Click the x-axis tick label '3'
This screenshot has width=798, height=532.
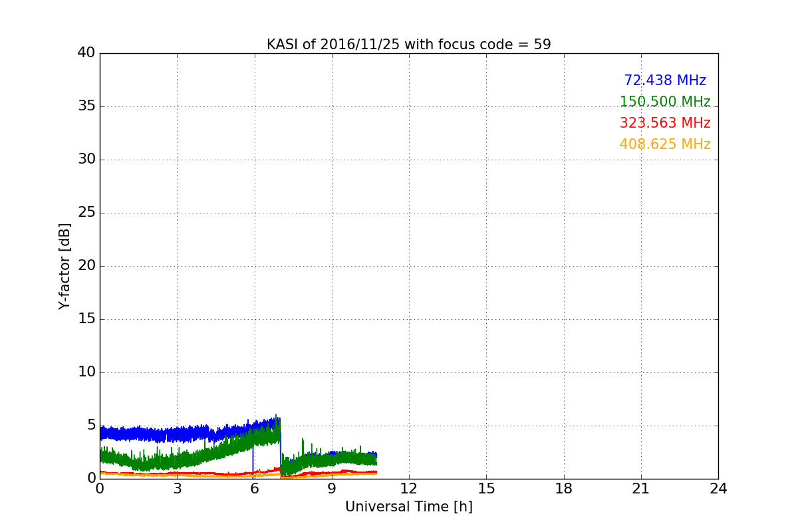point(177,488)
